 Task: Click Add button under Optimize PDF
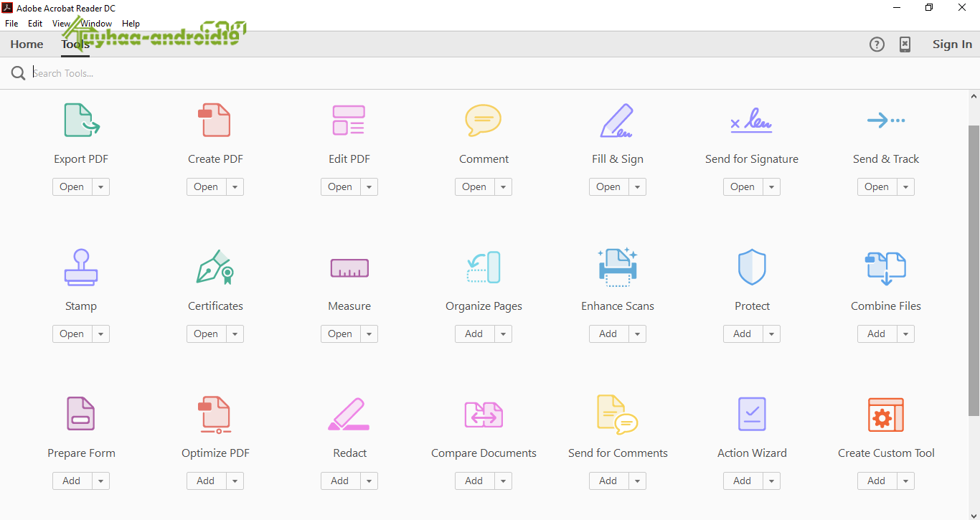pos(206,481)
